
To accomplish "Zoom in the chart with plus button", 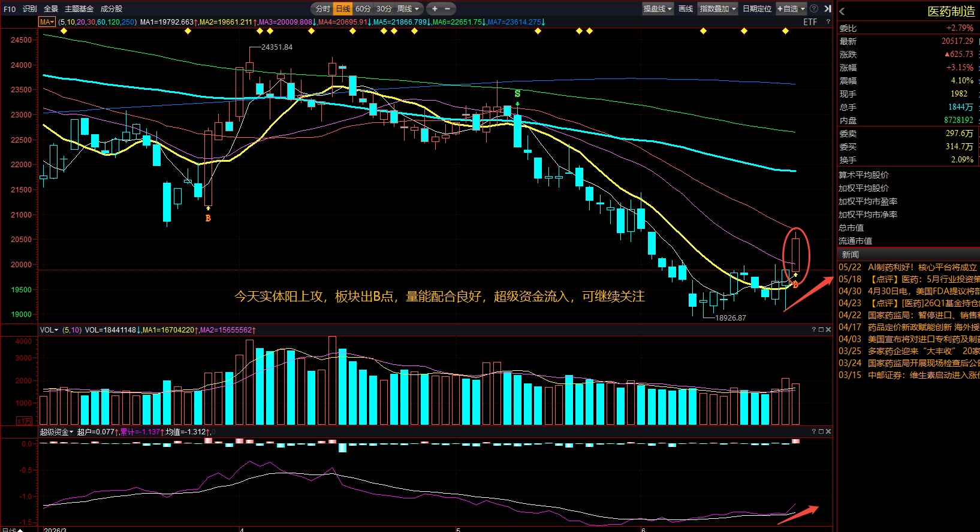I will coord(435,8).
